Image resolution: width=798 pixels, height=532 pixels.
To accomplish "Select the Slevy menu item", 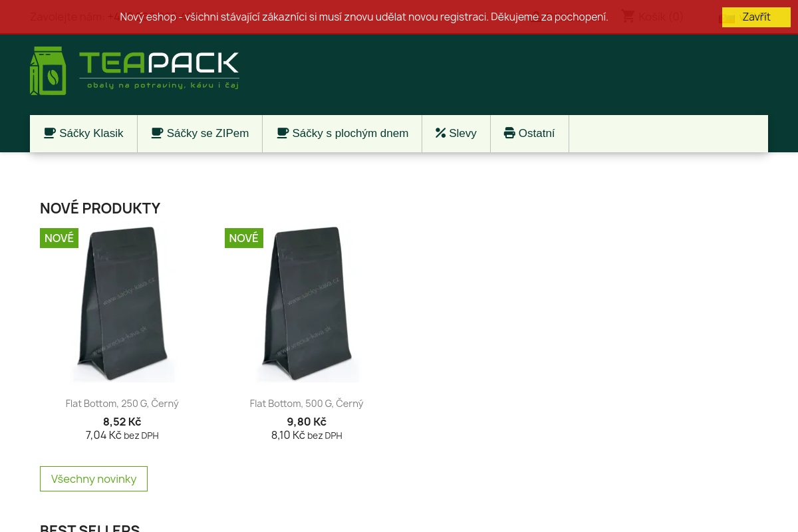I will pyautogui.click(x=463, y=134).
